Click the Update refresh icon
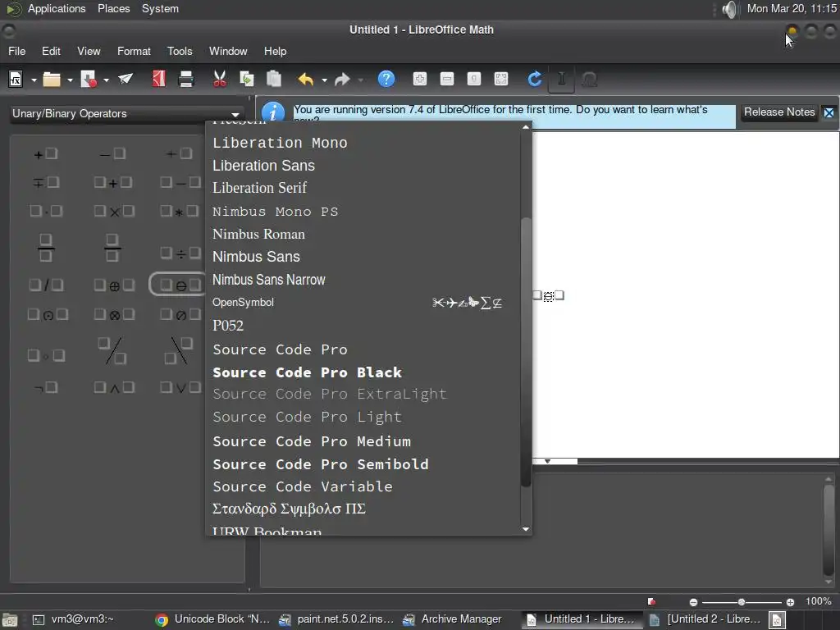 click(535, 80)
